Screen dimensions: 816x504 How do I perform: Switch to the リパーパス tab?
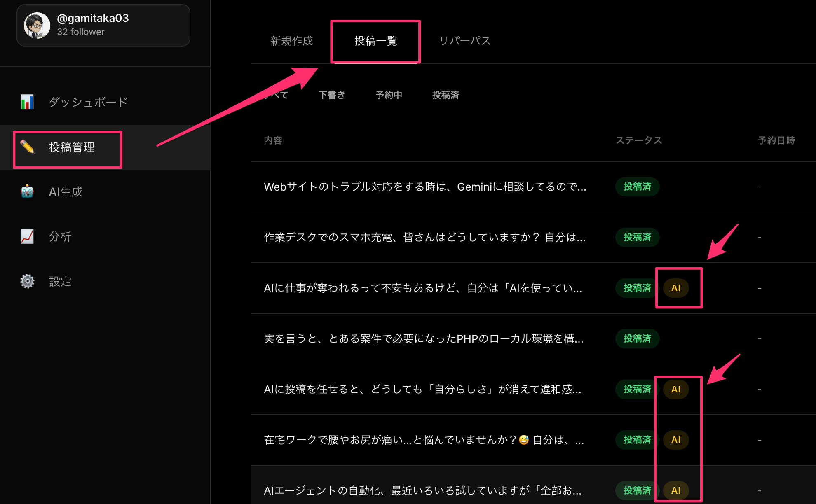coord(464,41)
